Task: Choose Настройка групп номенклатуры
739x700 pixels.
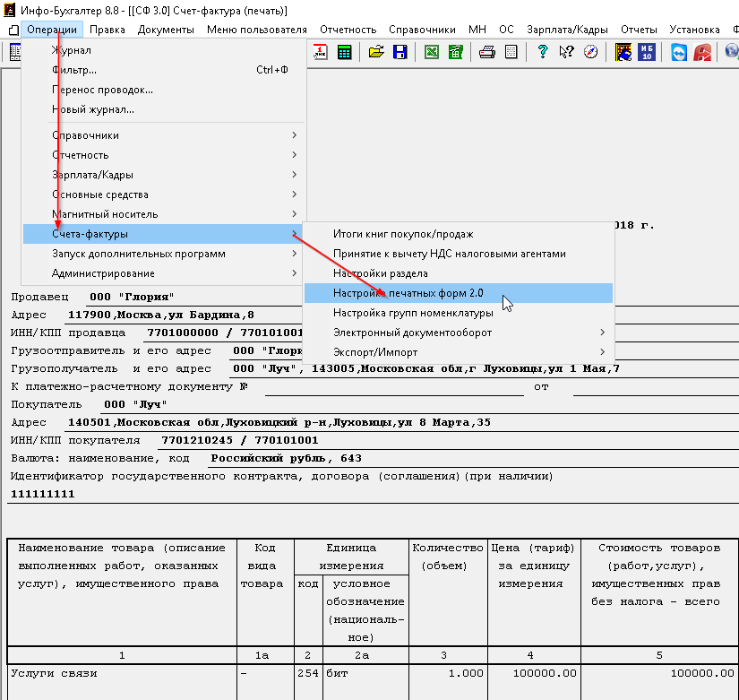Action: point(459,313)
